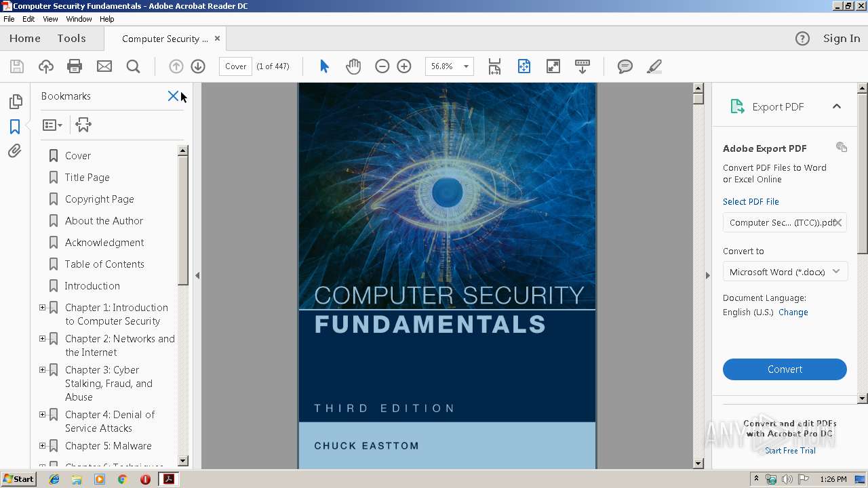Go to next page arrow
868x488 pixels.
(198, 66)
